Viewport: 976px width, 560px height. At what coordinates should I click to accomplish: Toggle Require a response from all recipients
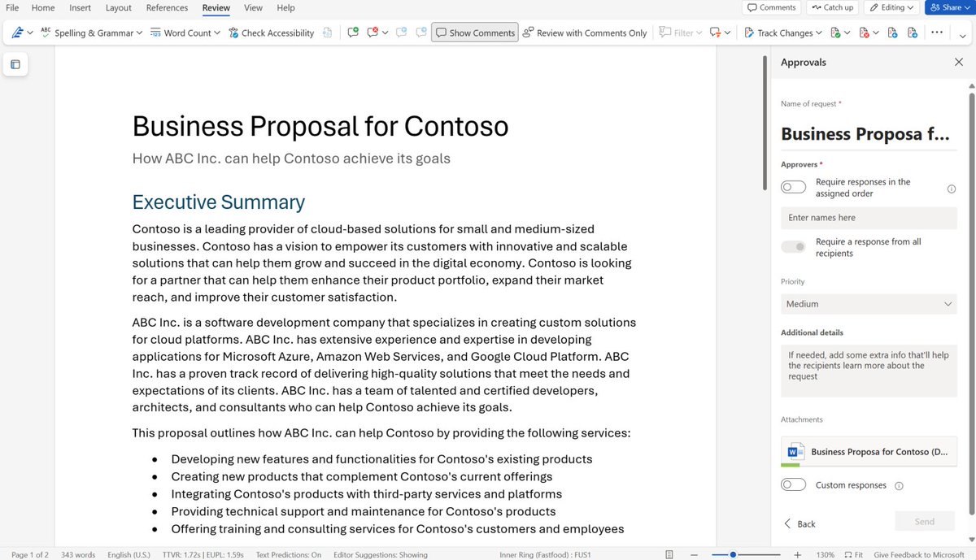(793, 247)
